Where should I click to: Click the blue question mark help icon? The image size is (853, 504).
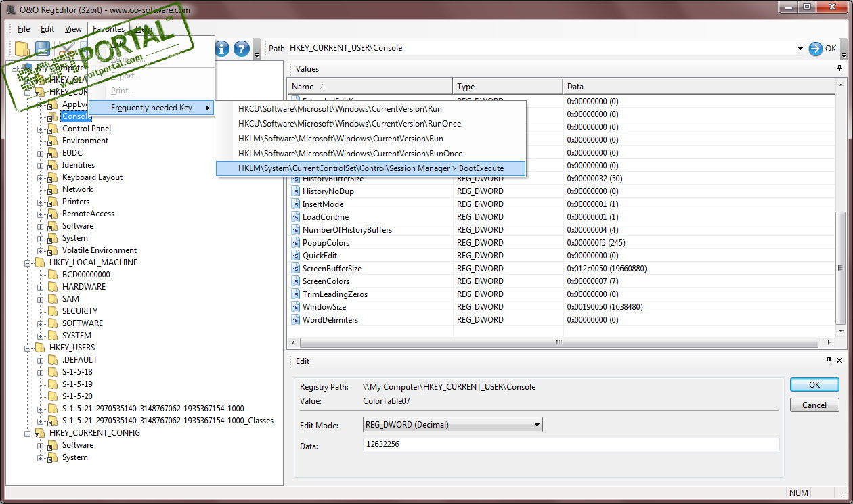(x=242, y=49)
